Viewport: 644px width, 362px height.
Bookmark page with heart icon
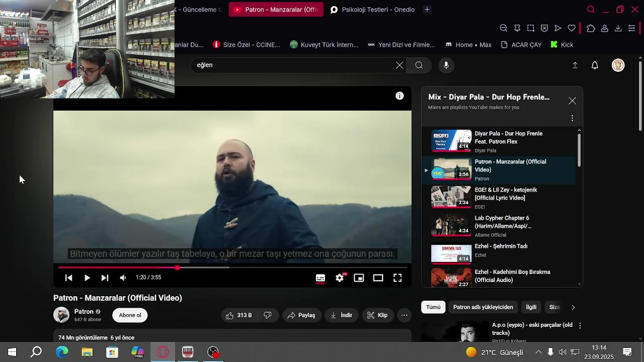tap(572, 28)
